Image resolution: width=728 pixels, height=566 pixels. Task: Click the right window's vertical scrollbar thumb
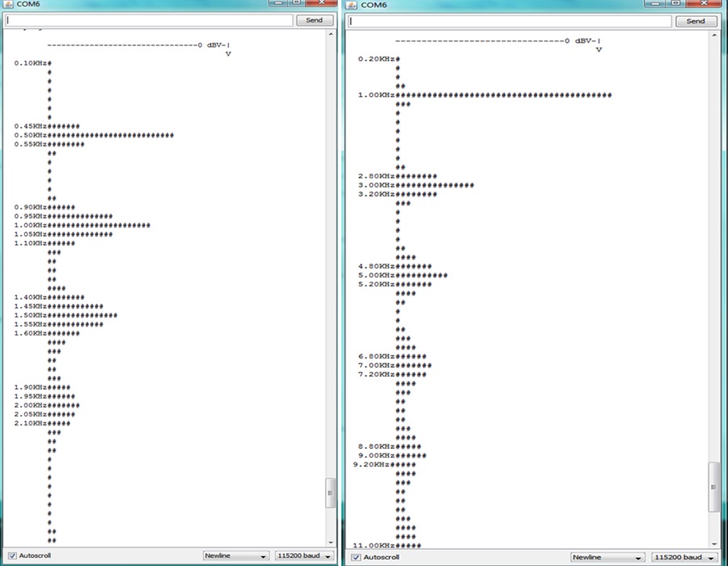[x=713, y=487]
